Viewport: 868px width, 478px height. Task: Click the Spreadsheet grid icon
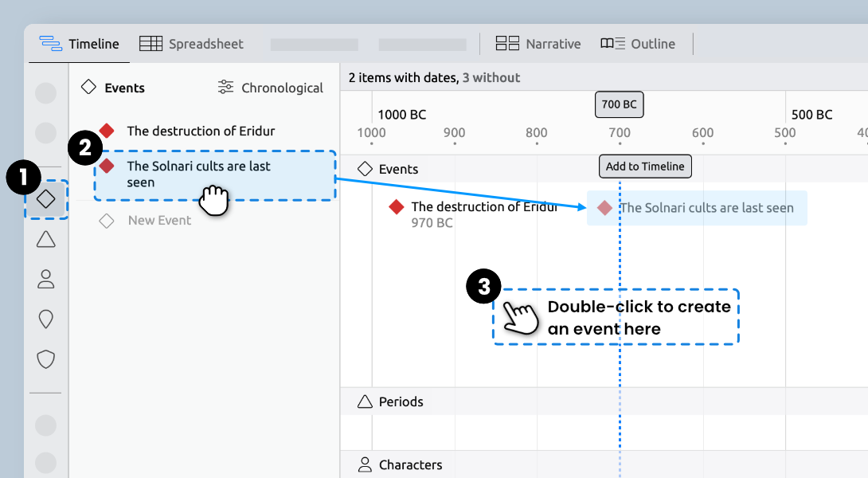[x=151, y=44]
